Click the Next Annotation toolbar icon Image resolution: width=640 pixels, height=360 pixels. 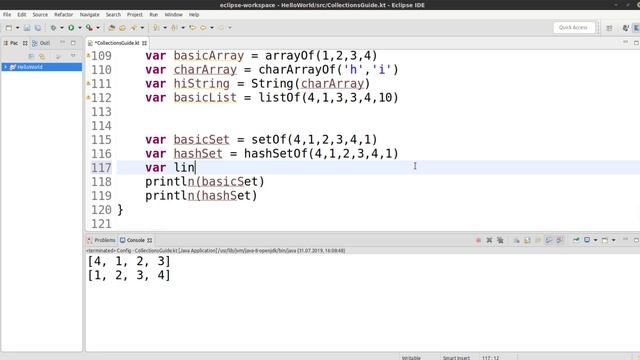tap(156, 28)
